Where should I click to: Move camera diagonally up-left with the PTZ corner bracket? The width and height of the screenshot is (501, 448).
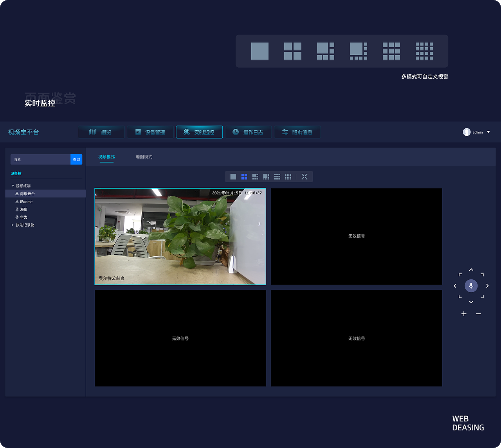pos(460,275)
